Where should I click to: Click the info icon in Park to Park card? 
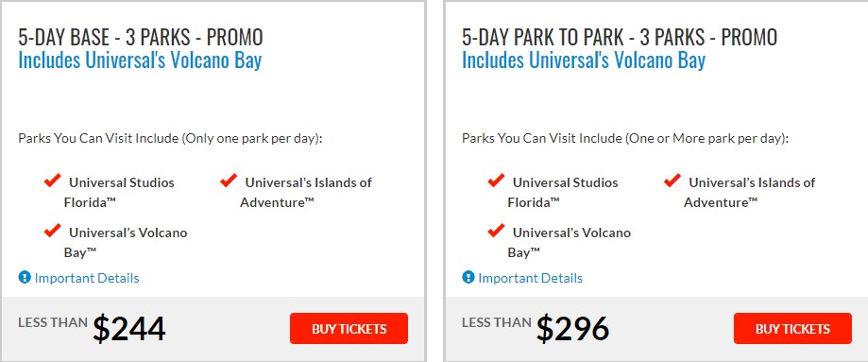click(468, 277)
